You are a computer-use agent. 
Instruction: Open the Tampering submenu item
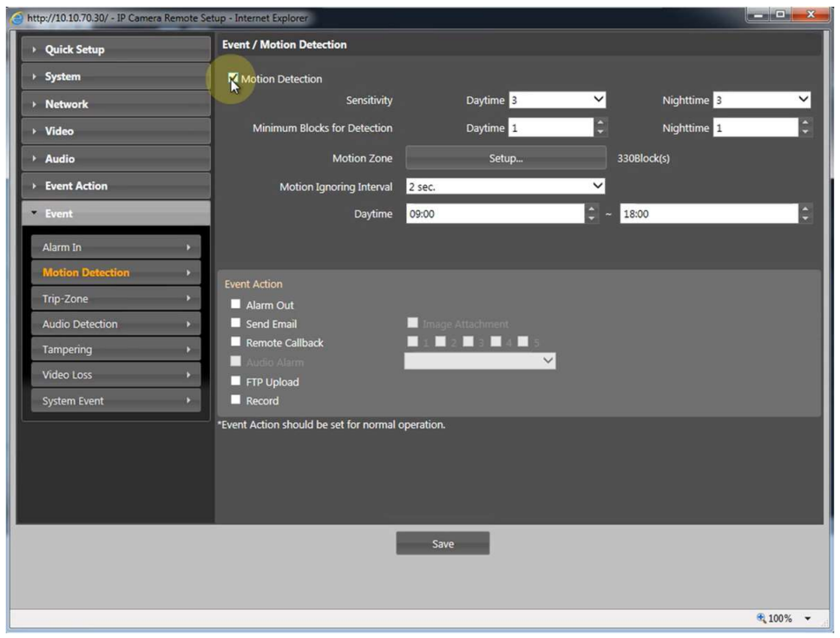[116, 349]
